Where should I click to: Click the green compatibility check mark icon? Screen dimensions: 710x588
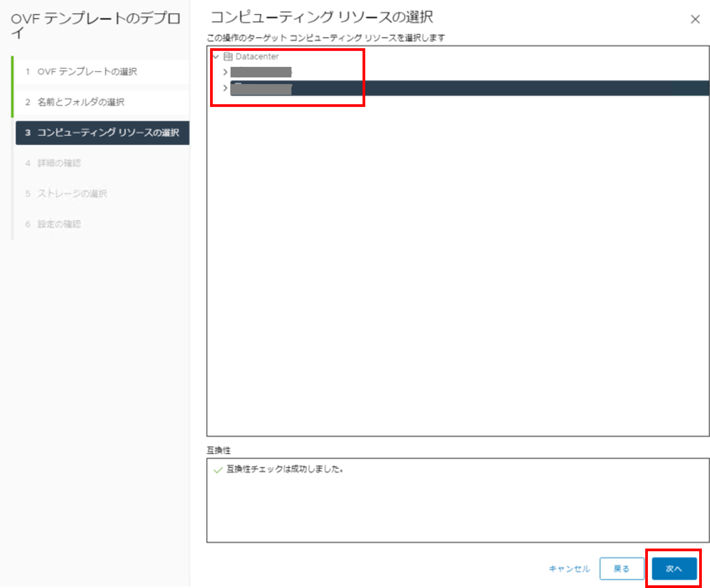tap(218, 470)
